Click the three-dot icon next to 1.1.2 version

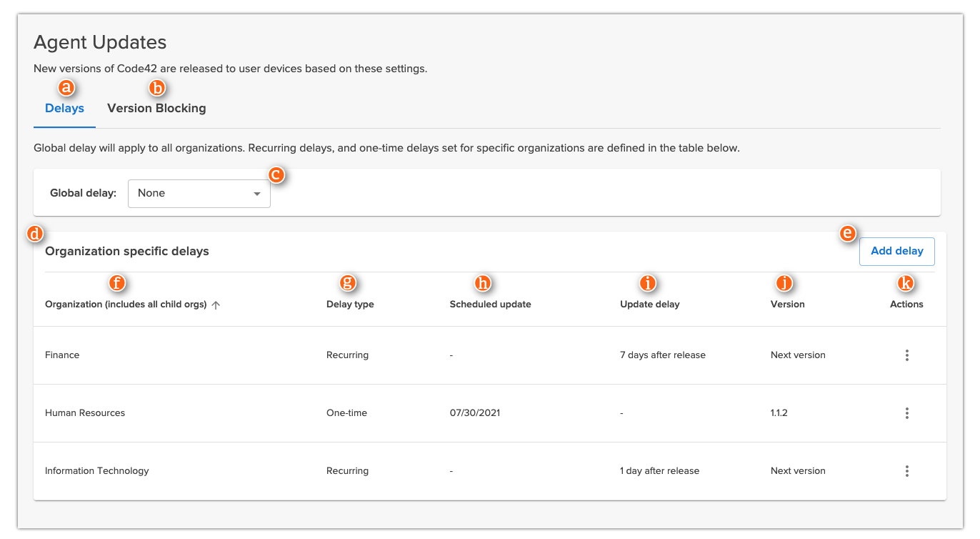(x=906, y=412)
